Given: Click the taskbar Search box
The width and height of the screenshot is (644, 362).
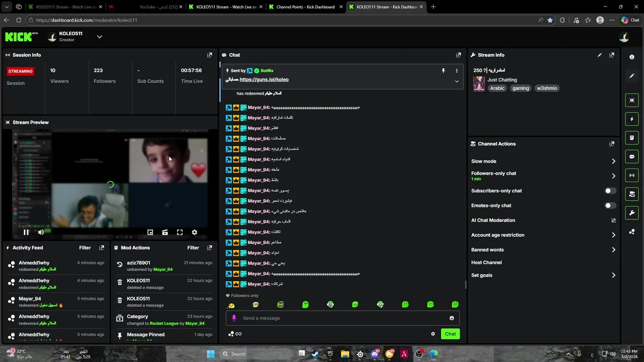Looking at the screenshot, I should (x=257, y=354).
